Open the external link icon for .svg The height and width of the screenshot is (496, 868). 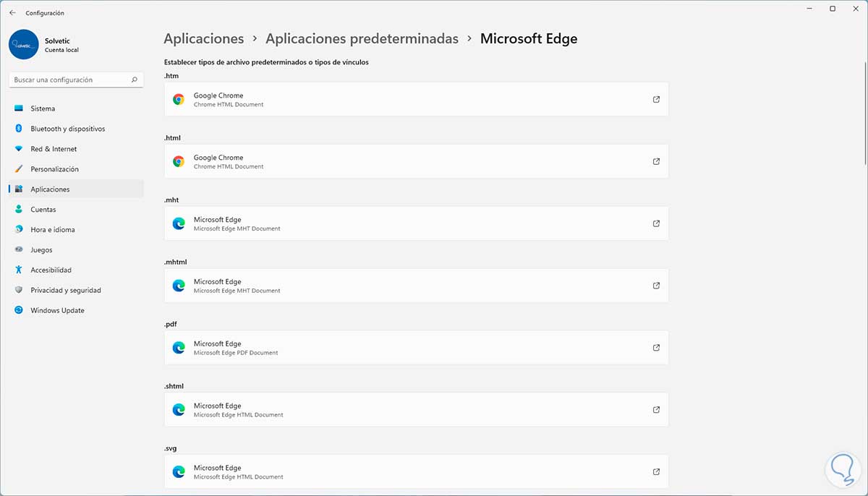pyautogui.click(x=656, y=472)
